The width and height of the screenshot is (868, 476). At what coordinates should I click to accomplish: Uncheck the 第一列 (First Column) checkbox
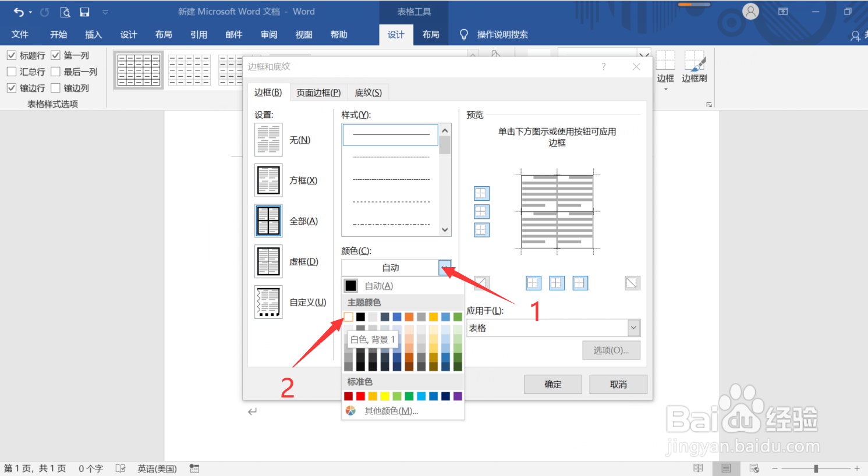click(x=55, y=55)
